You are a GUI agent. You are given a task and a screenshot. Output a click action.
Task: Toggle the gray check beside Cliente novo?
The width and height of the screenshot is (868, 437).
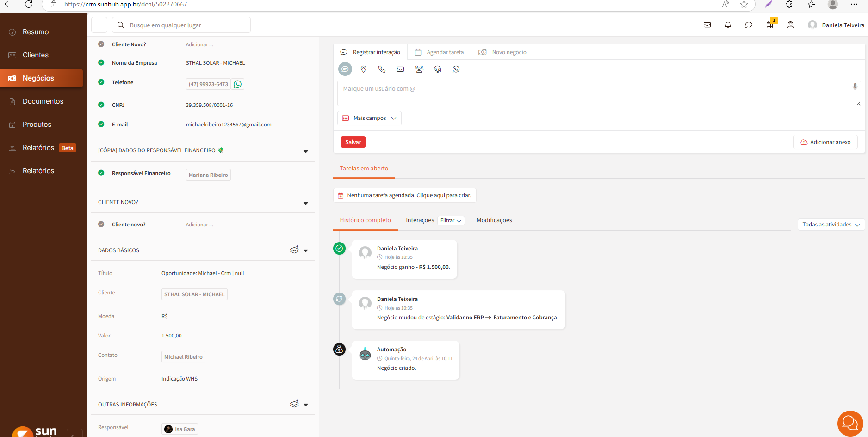click(101, 225)
